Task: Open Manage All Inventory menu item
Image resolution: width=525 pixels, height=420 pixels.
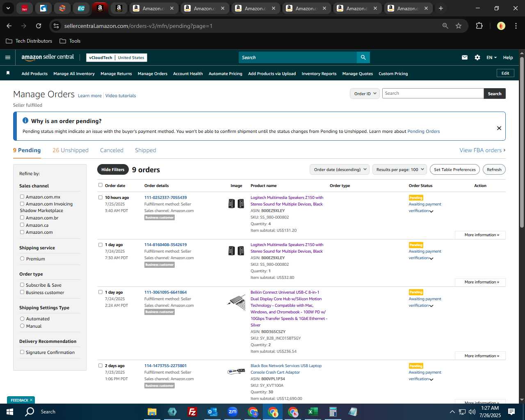Action: pyautogui.click(x=74, y=74)
